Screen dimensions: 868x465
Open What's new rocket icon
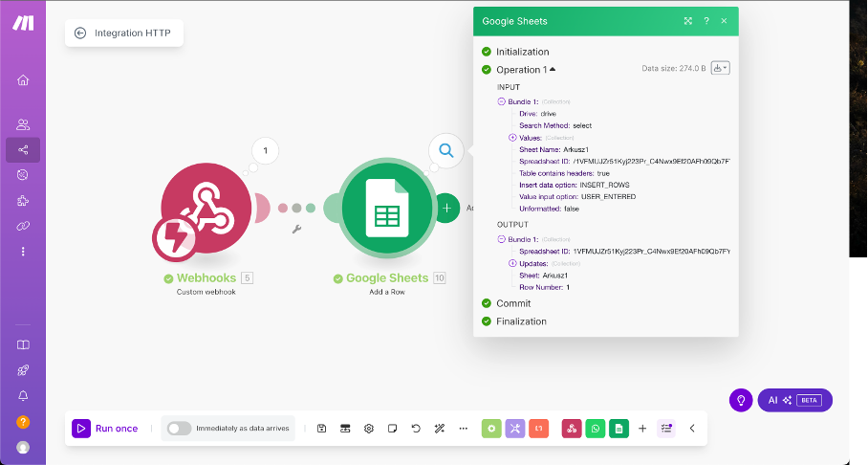23,370
